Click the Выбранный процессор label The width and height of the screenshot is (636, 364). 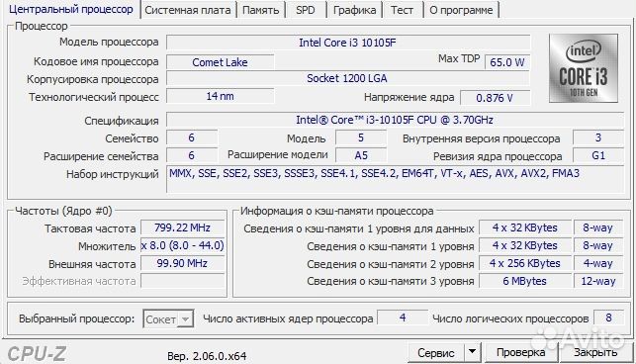click(x=77, y=318)
